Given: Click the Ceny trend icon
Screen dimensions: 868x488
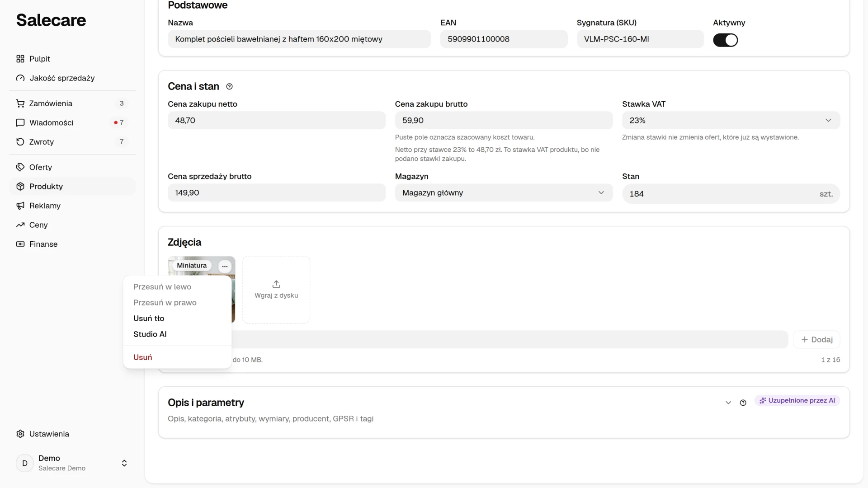Looking at the screenshot, I should [x=20, y=225].
